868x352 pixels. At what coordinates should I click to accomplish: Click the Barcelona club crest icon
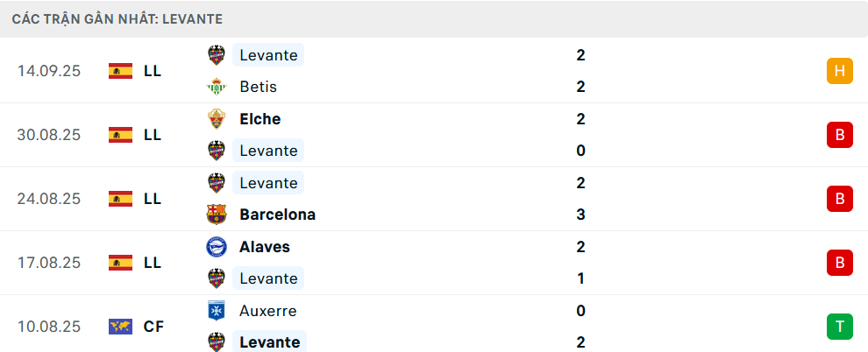click(216, 215)
